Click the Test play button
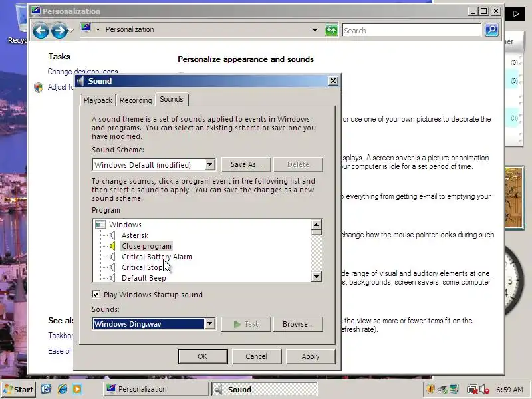The image size is (532, 399). 246,324
